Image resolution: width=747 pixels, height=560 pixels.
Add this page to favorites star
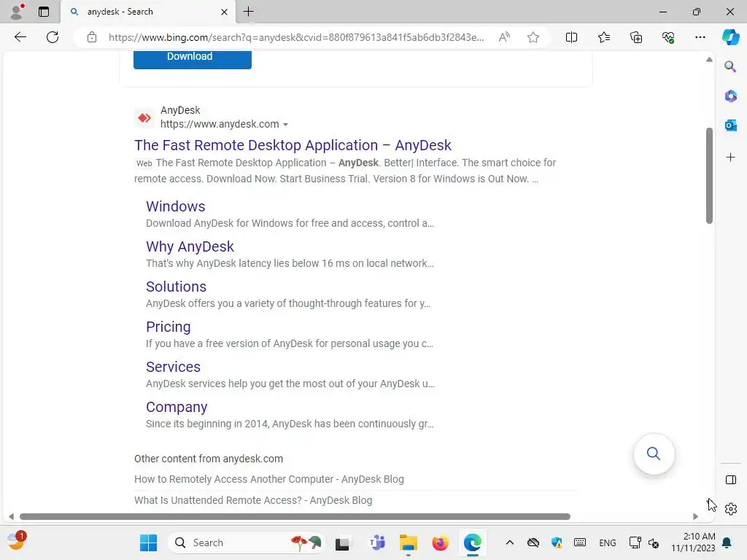533,37
